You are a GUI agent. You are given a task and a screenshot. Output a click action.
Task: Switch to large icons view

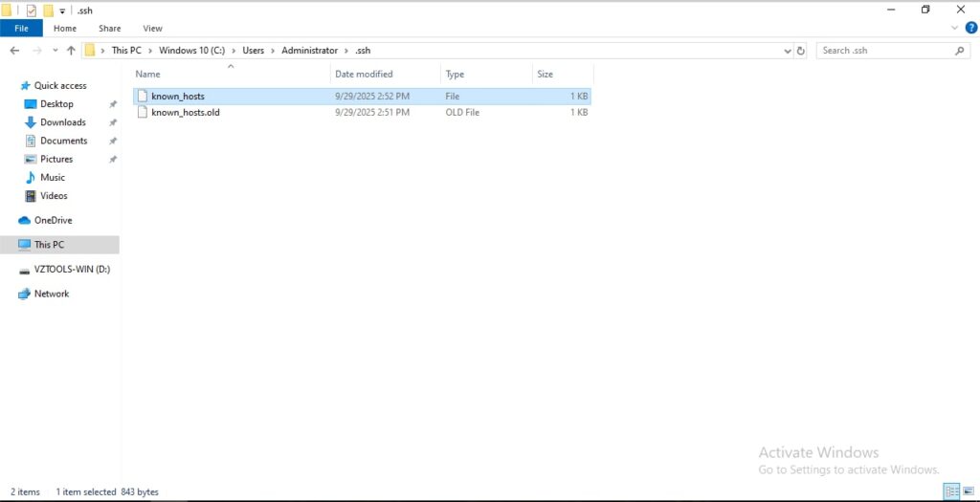pos(968,491)
